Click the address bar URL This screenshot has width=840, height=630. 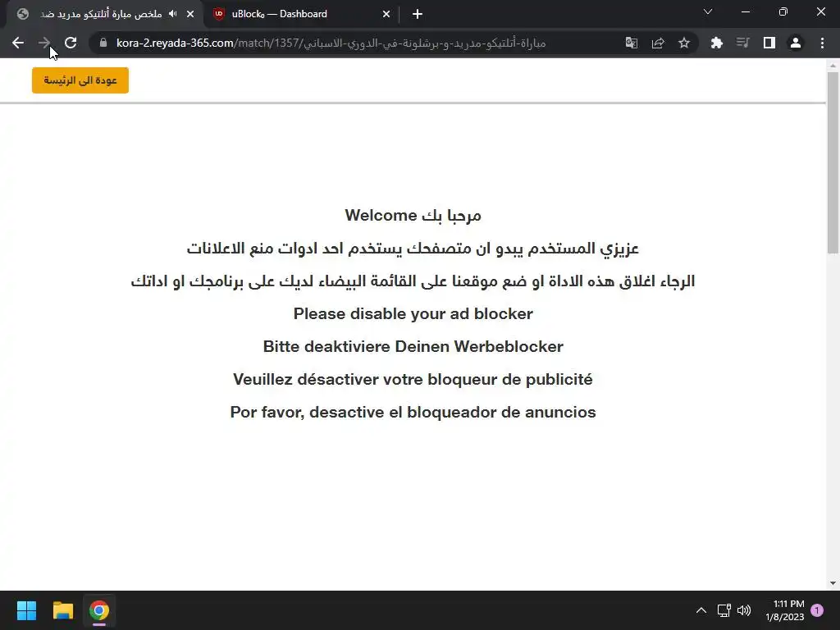(331, 43)
